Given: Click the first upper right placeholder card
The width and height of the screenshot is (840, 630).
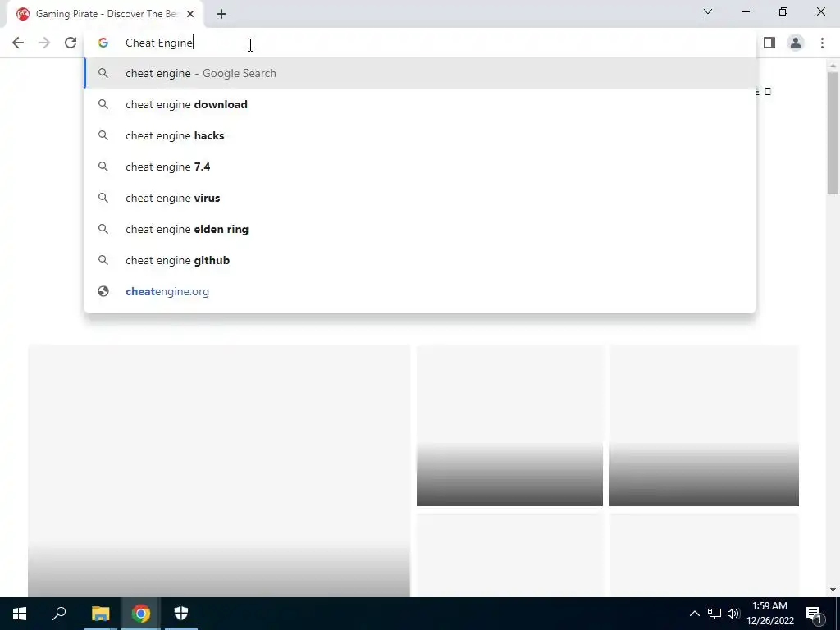Looking at the screenshot, I should point(509,426).
